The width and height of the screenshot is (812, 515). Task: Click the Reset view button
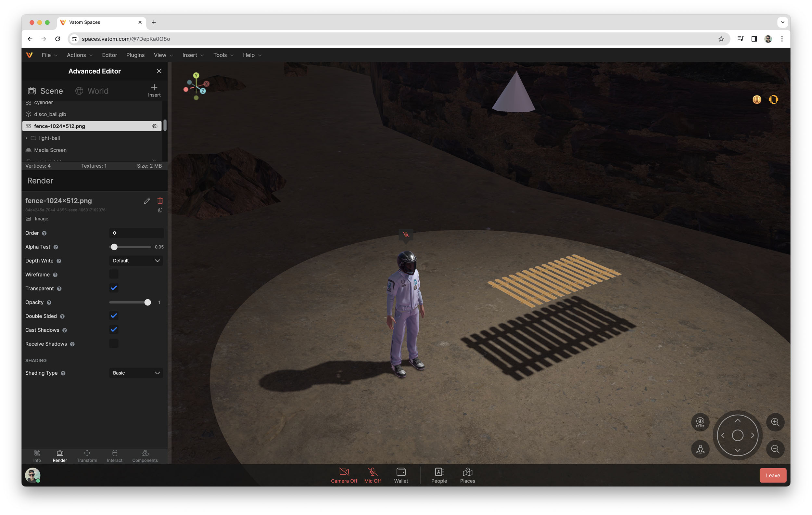pos(700,422)
